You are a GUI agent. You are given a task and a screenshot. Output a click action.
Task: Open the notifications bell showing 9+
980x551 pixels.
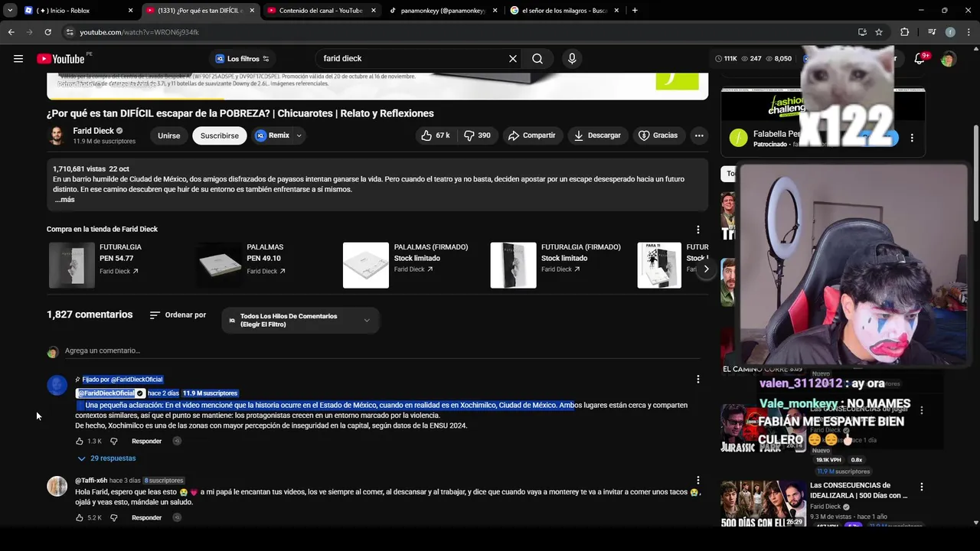click(920, 59)
